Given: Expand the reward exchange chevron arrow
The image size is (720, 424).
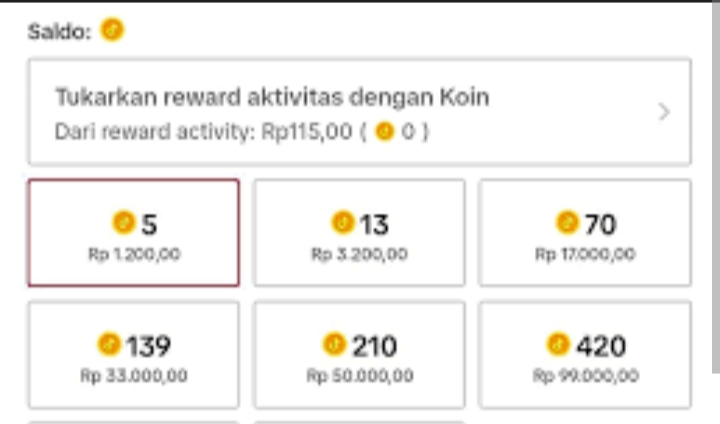Looking at the screenshot, I should coord(664,112).
